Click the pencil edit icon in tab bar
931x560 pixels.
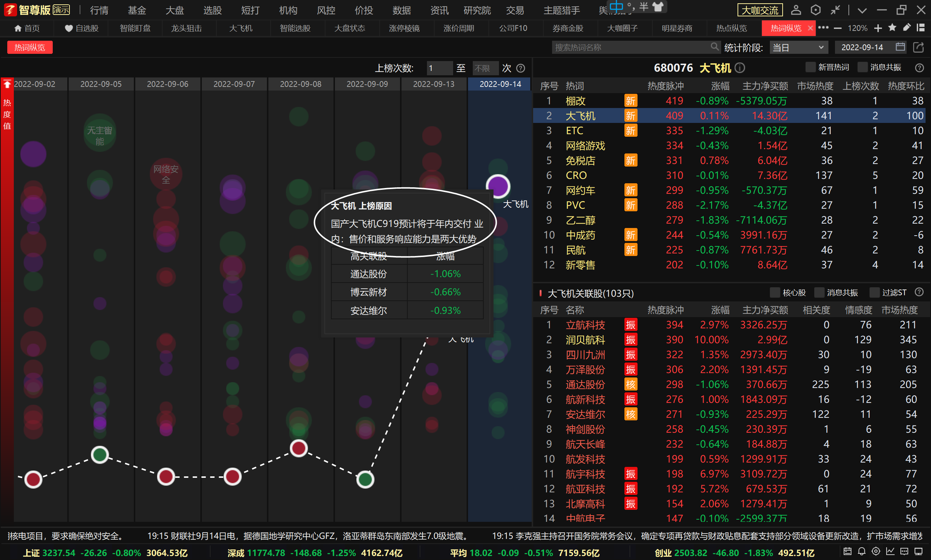pos(907,28)
